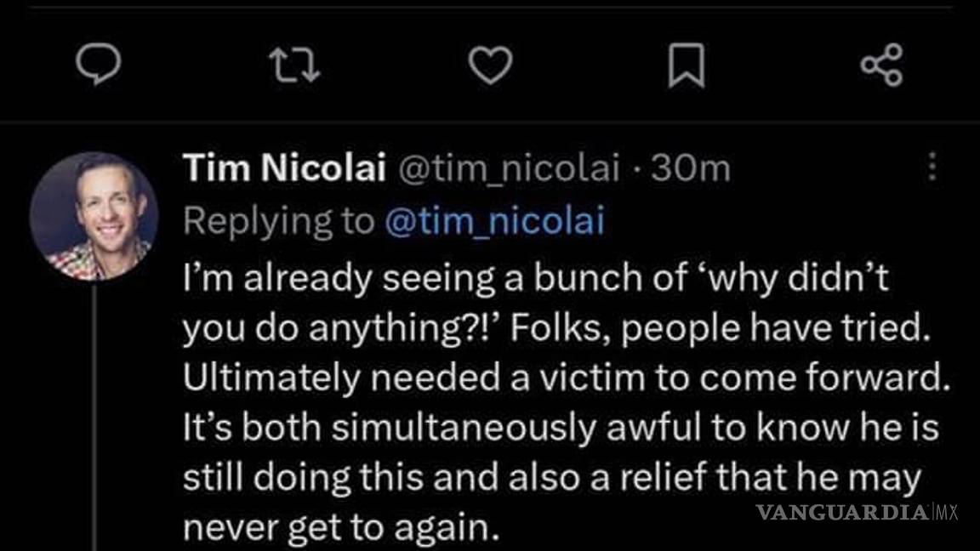
Task: Click Tim Nicolai's profile picture
Action: pyautogui.click(x=94, y=215)
